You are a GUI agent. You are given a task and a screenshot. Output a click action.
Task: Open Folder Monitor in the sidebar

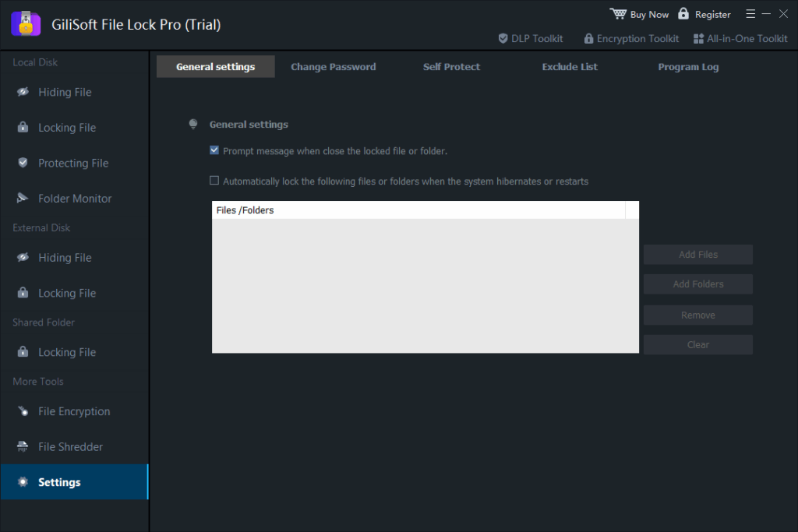tap(75, 199)
